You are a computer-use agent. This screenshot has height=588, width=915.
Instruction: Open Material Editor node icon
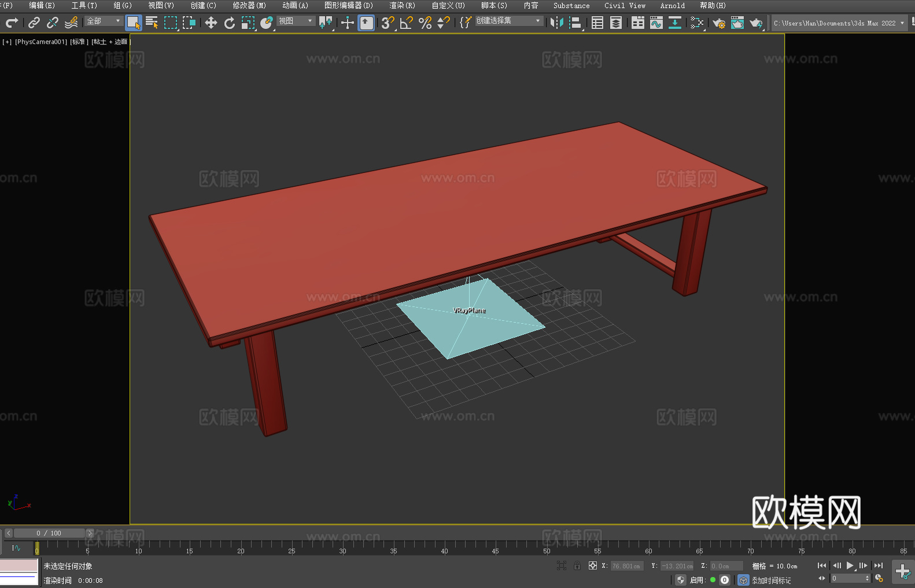tap(697, 23)
